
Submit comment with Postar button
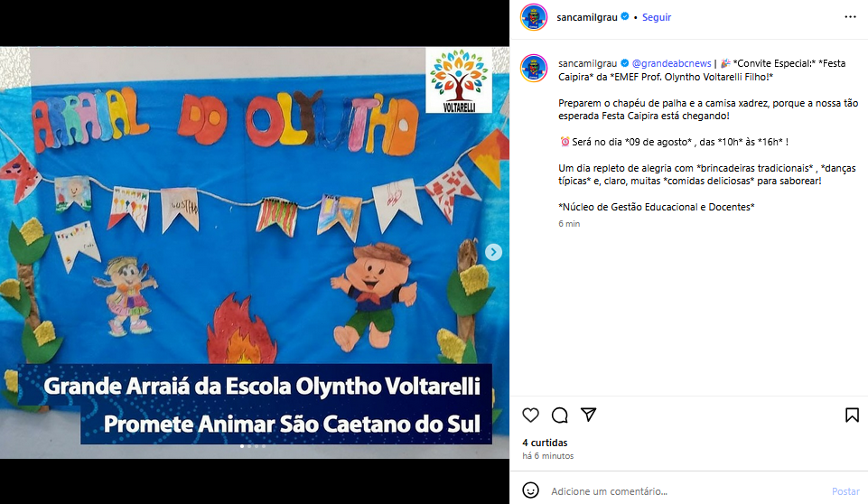click(845, 491)
